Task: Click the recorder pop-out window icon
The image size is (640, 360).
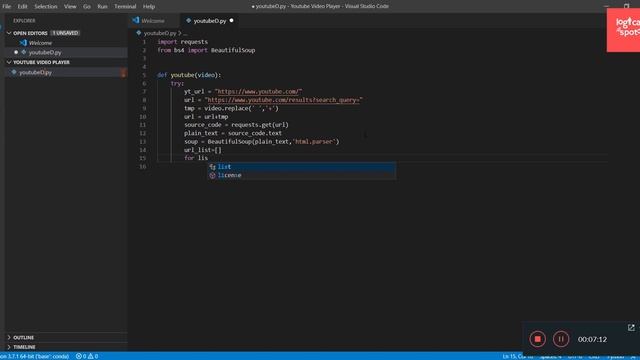Action: click(x=631, y=328)
